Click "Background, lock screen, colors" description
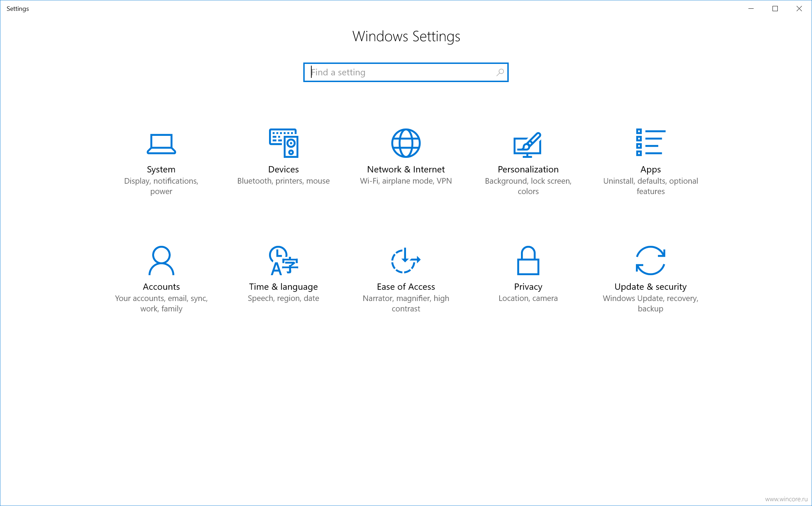This screenshot has height=506, width=812. click(528, 186)
